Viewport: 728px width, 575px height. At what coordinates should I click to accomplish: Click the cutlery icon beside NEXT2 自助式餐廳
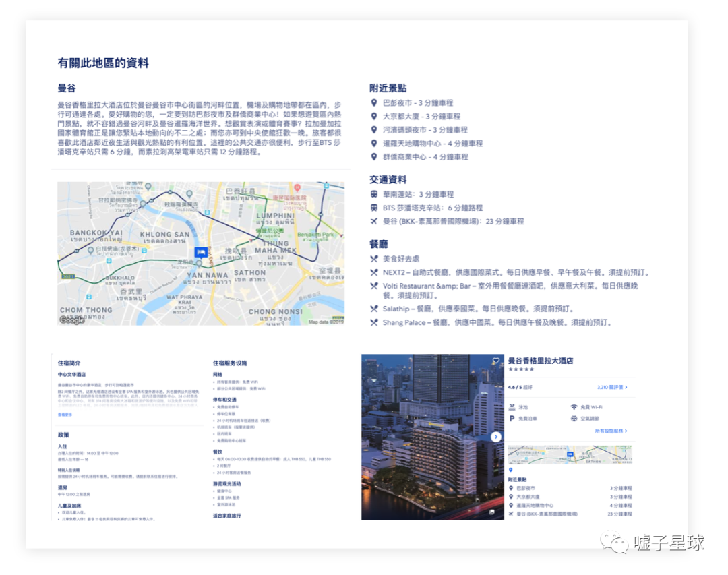click(373, 272)
